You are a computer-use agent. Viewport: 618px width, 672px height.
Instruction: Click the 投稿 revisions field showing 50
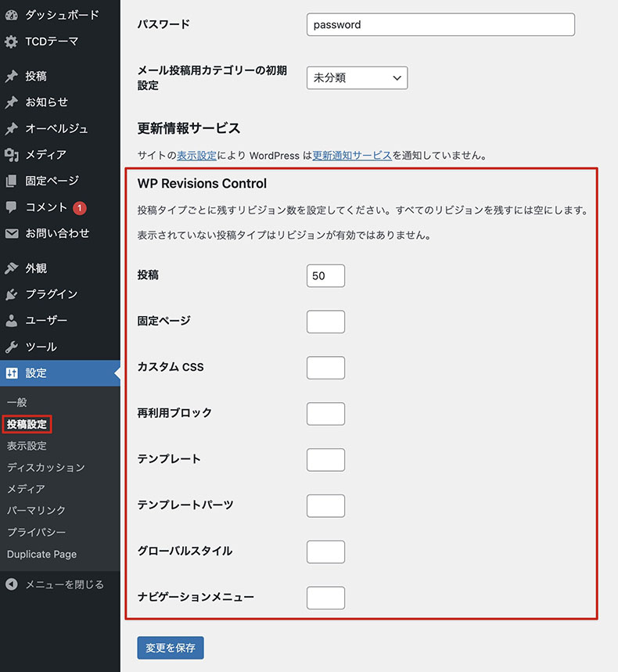click(325, 275)
